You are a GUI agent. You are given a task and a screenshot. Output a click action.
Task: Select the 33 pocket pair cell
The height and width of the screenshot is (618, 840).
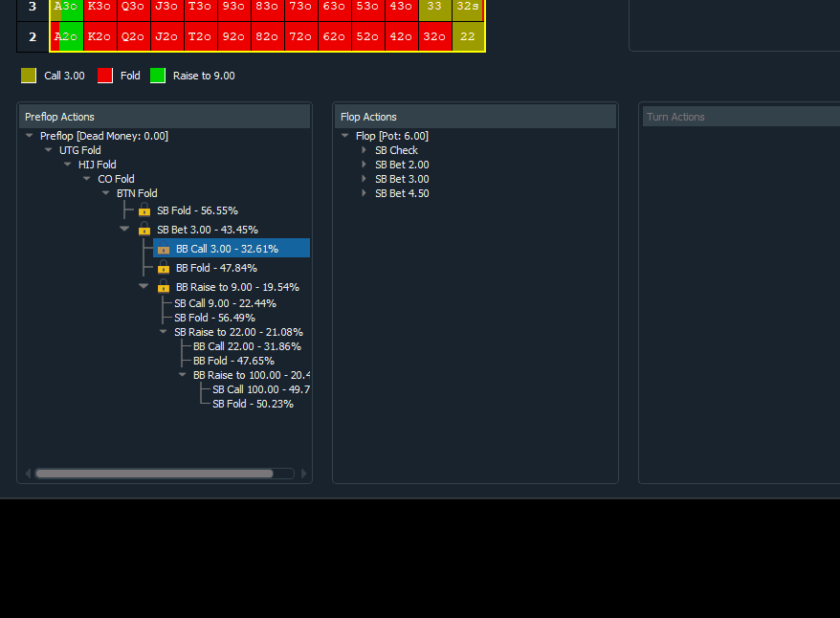click(x=434, y=11)
